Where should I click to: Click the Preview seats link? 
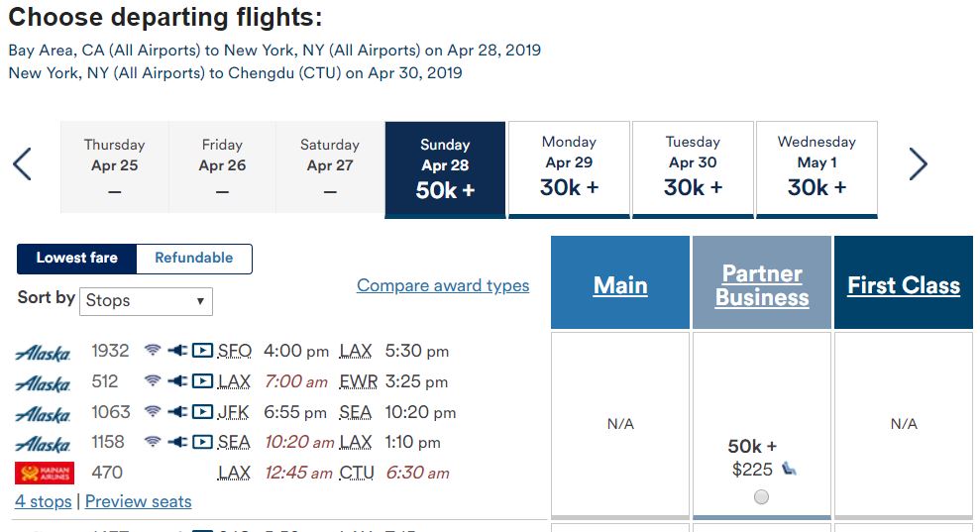139,501
